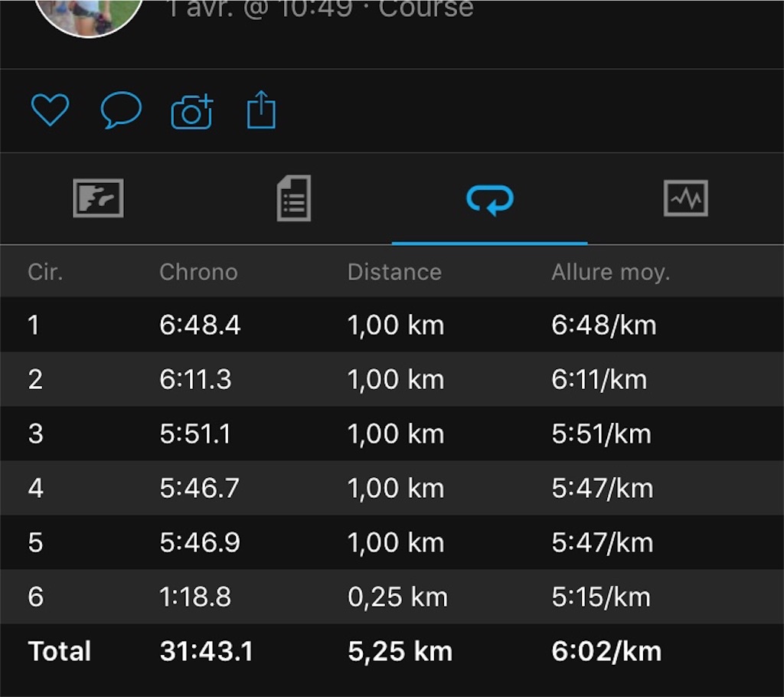Open comments with the speech bubble icon
Screen dimensions: 784x697
coord(121,110)
